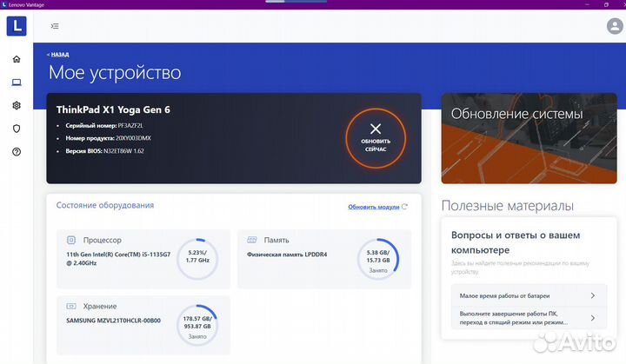This screenshot has height=364, width=626.
Task: Go back using the НАЗАД link
Action: click(x=57, y=54)
